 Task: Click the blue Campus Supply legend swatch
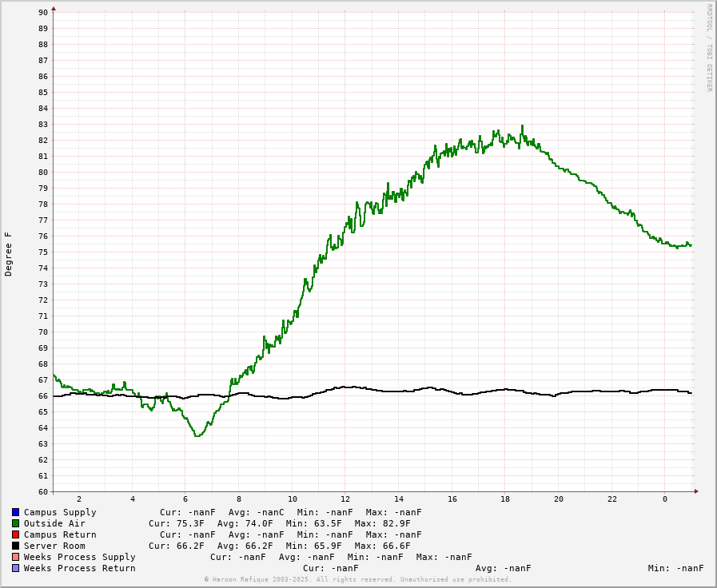pos(15,512)
